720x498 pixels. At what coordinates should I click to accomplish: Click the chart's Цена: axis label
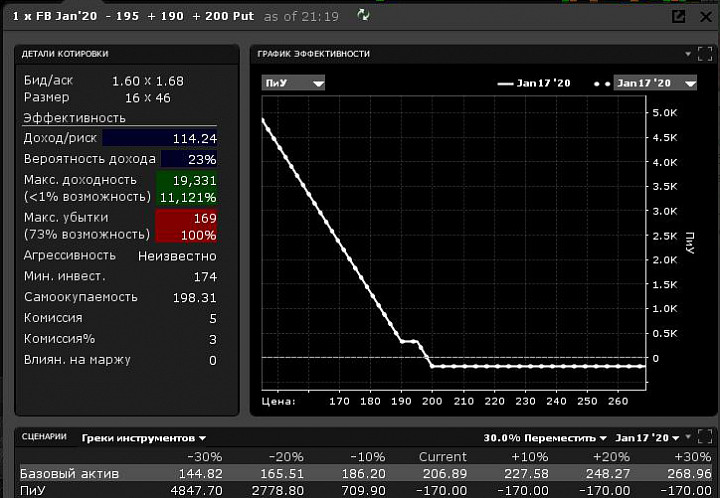click(278, 401)
